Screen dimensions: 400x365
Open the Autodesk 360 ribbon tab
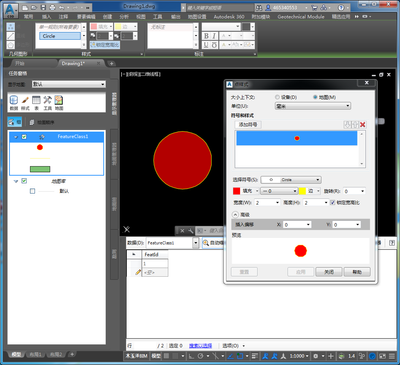[x=229, y=16]
